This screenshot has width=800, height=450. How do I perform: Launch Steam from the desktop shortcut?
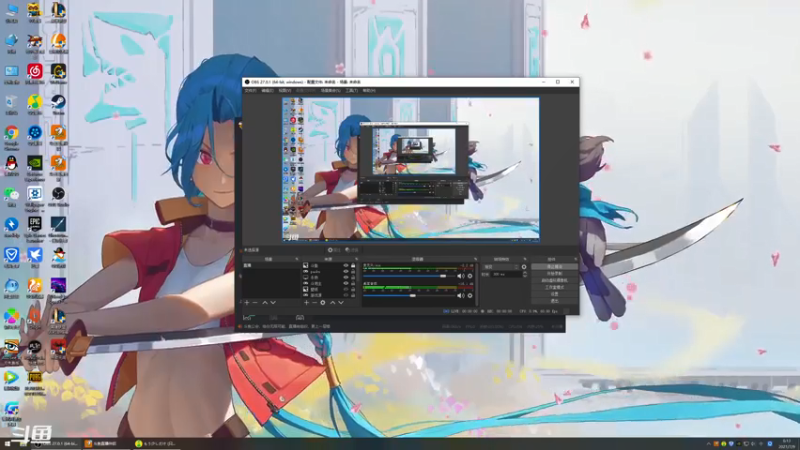[58, 103]
